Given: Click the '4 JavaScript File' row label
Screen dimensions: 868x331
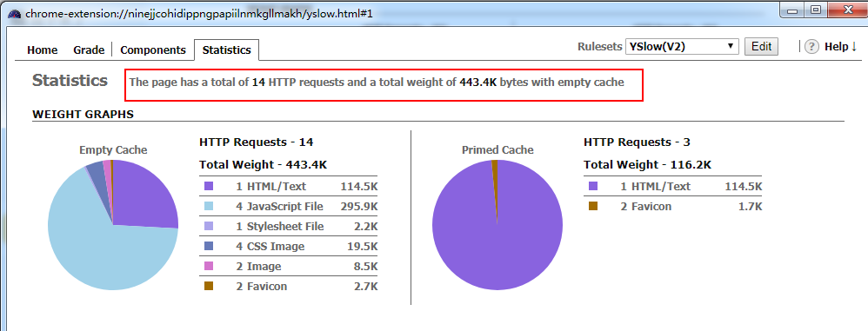Looking at the screenshot, I should 279,207.
